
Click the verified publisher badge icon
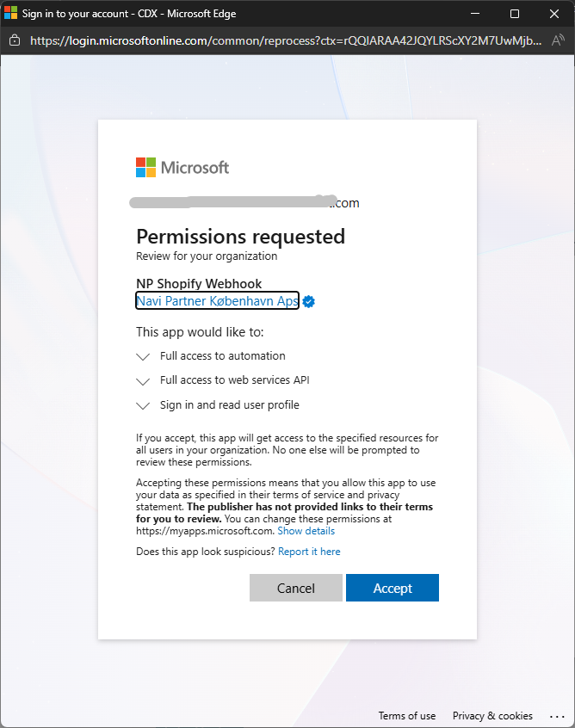308,302
